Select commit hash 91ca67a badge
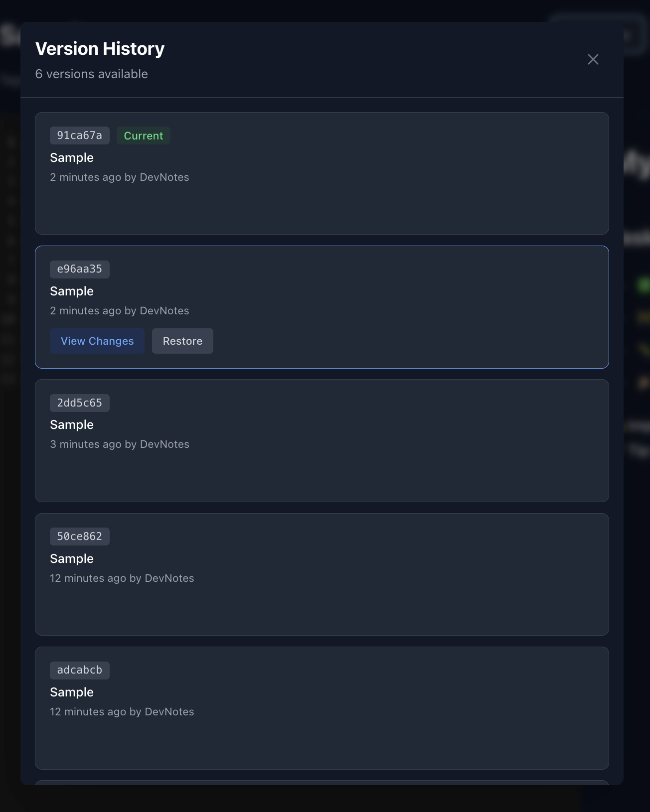 [80, 135]
